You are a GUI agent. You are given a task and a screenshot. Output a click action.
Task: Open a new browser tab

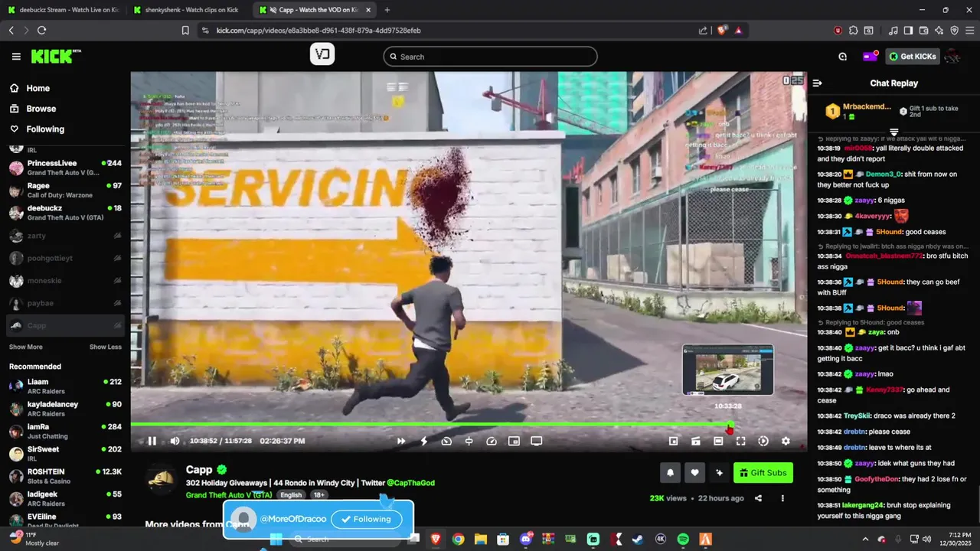(x=387, y=10)
